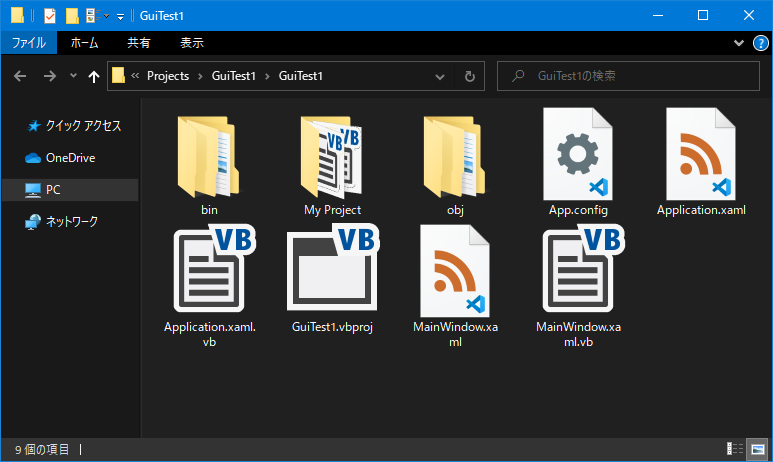Click the Back navigation arrow

click(x=20, y=76)
